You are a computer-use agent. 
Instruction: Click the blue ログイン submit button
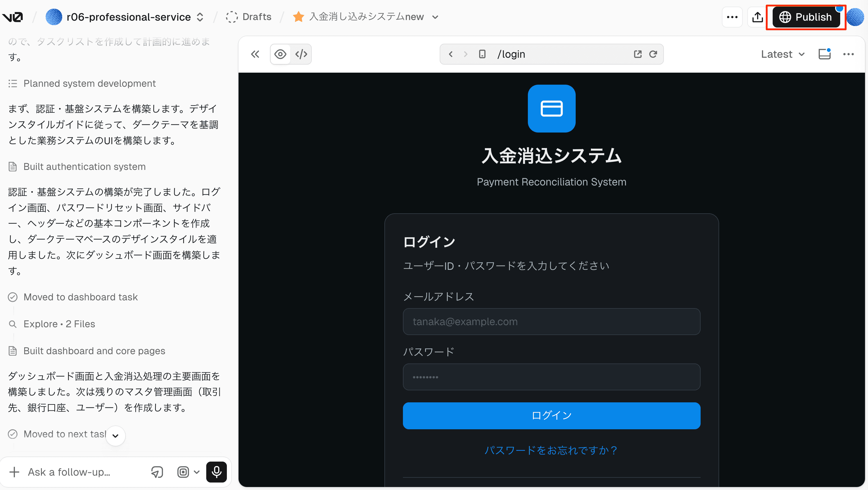click(551, 416)
